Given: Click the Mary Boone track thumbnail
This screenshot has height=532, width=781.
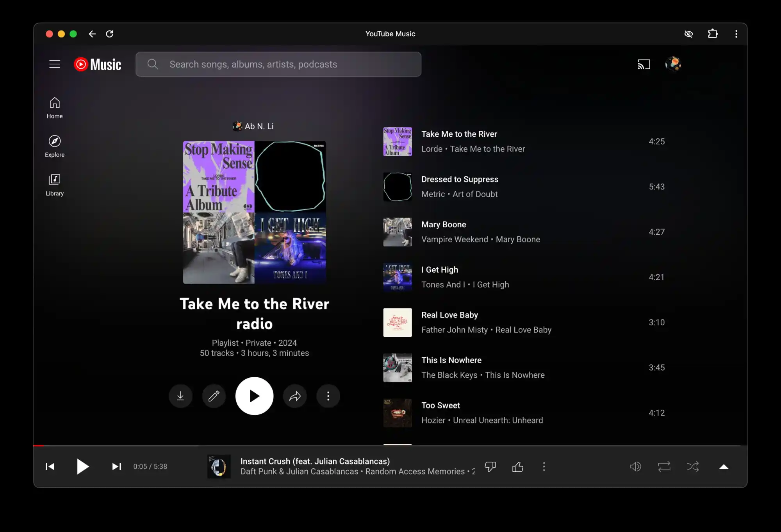Looking at the screenshot, I should pyautogui.click(x=398, y=232).
